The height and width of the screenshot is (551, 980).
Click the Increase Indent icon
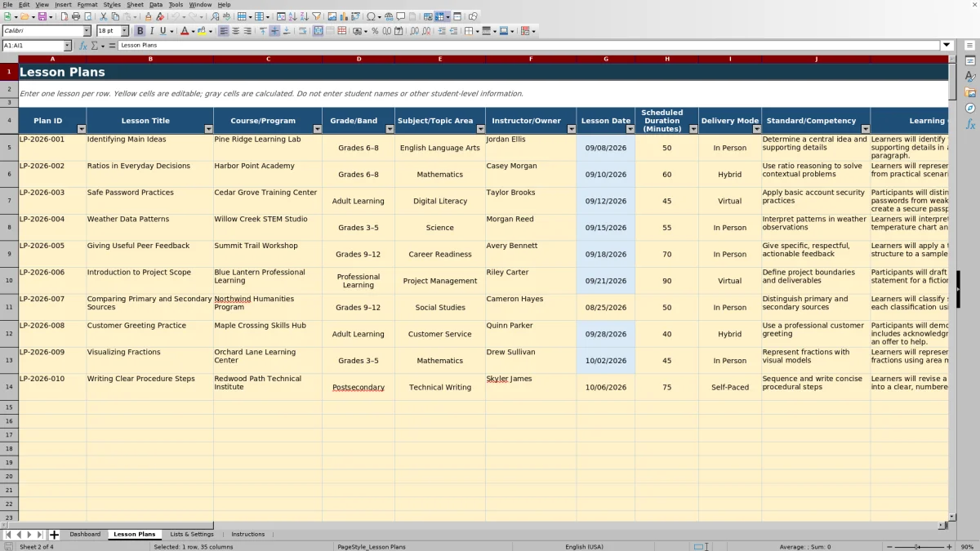point(442,31)
